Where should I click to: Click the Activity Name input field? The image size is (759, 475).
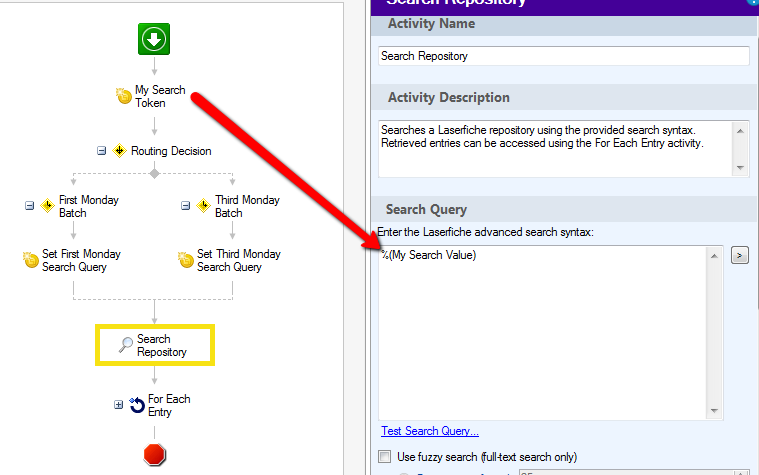[x=563, y=56]
